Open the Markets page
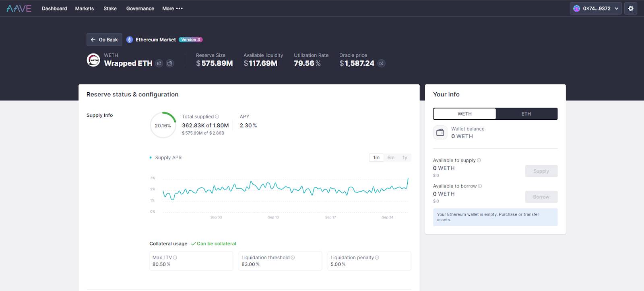This screenshot has width=644, height=291. pyautogui.click(x=85, y=8)
